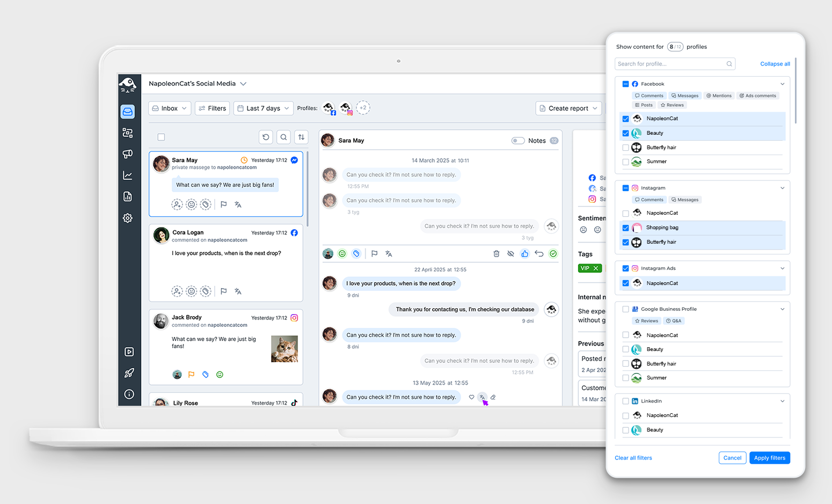Click the video play icon in the sidebar

pyautogui.click(x=129, y=352)
